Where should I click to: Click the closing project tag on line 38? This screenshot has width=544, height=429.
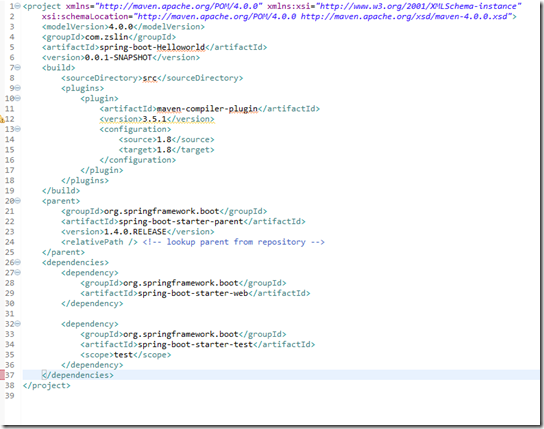pyautogui.click(x=47, y=385)
